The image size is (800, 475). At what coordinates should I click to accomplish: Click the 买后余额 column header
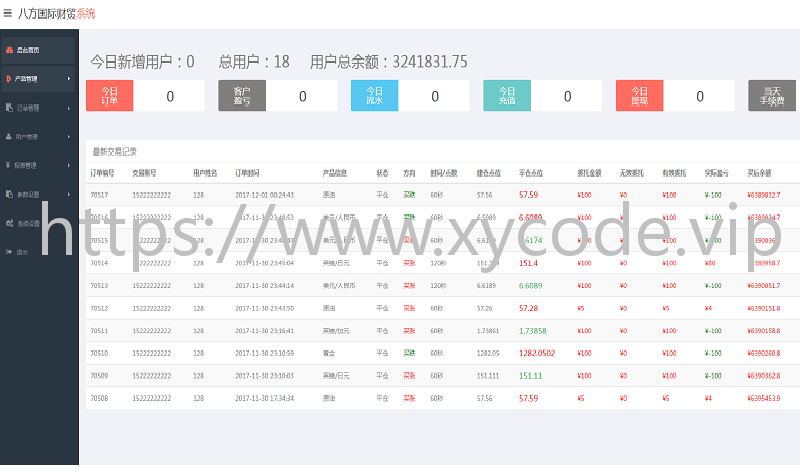760,173
